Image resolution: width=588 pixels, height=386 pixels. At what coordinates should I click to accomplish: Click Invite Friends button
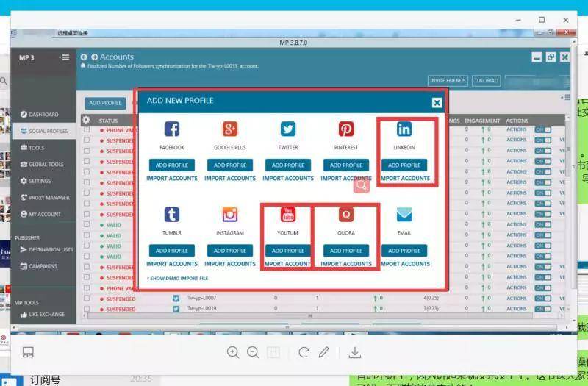click(x=448, y=81)
